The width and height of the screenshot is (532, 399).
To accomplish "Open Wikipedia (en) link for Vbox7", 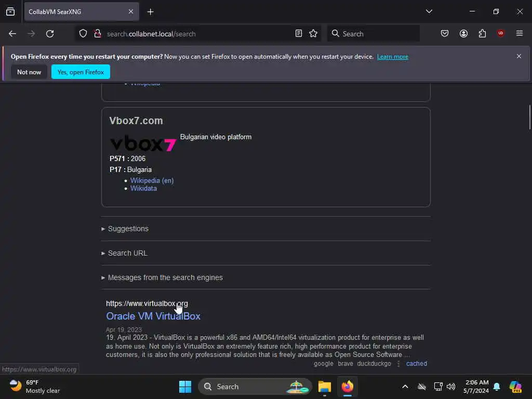I will 152,180.
